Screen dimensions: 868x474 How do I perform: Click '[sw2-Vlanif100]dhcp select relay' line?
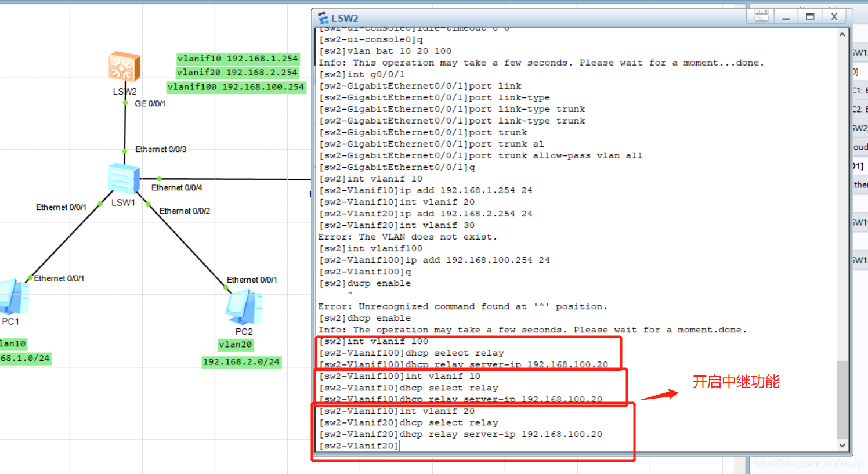(x=411, y=353)
